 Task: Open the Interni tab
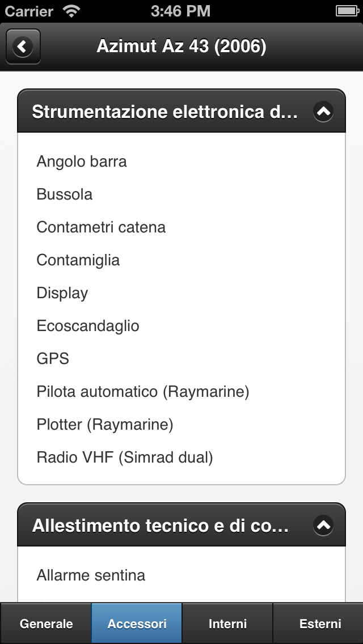click(x=227, y=624)
